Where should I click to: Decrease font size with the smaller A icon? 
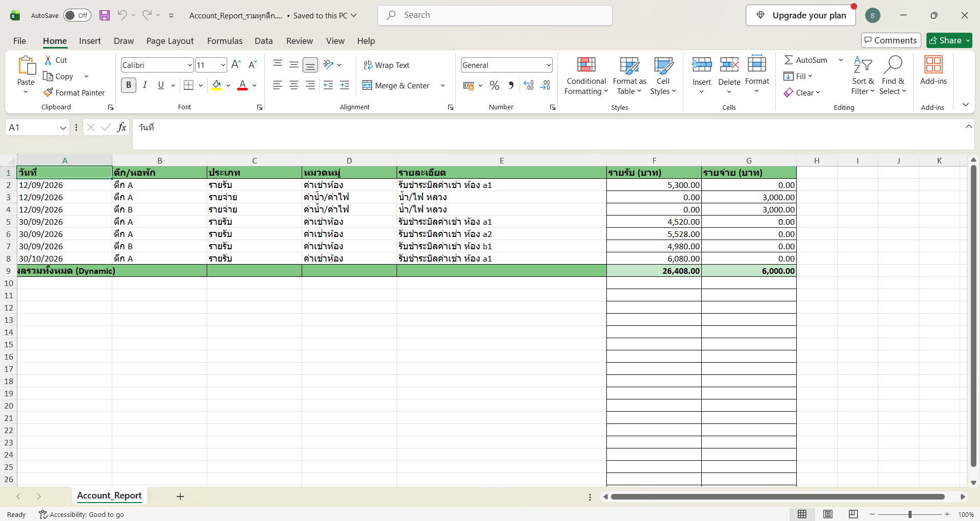[253, 64]
